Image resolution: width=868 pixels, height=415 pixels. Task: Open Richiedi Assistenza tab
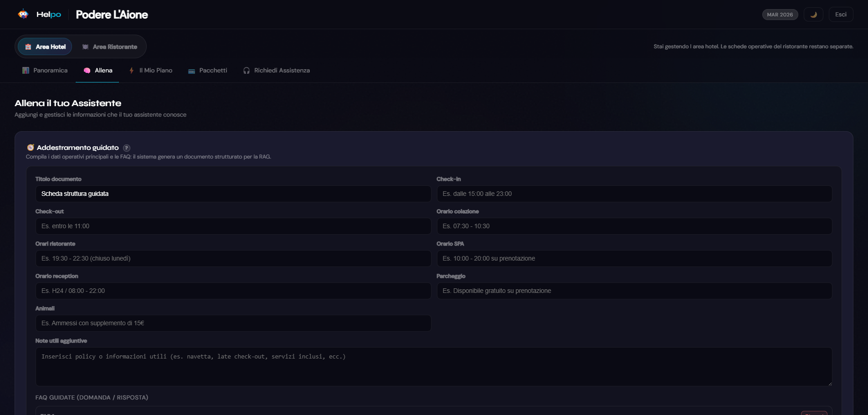[276, 71]
